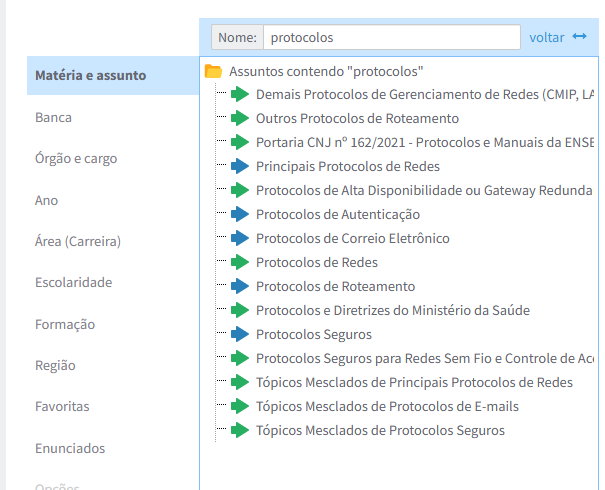Select the Formação filter
The width and height of the screenshot is (605, 490).
(x=65, y=324)
